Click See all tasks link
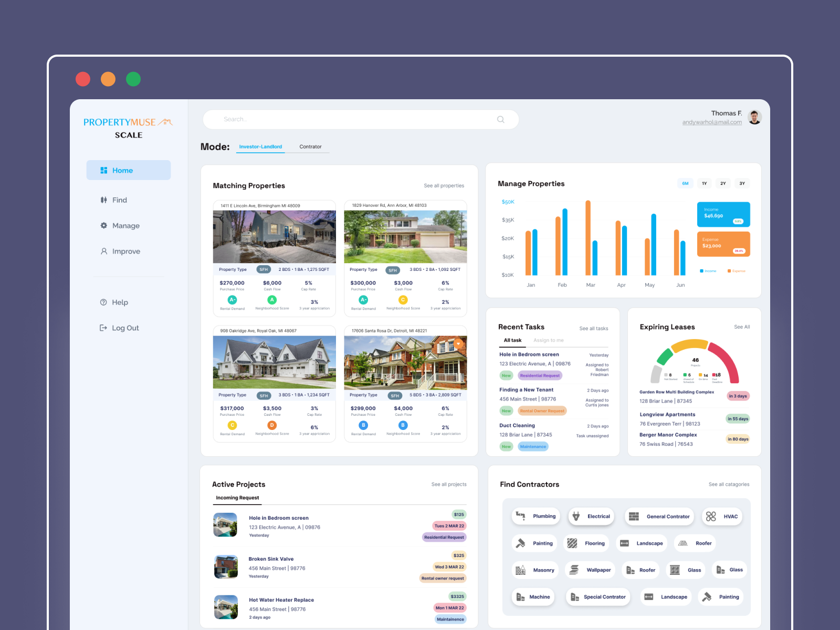Screen dimensions: 840x630 (594, 329)
